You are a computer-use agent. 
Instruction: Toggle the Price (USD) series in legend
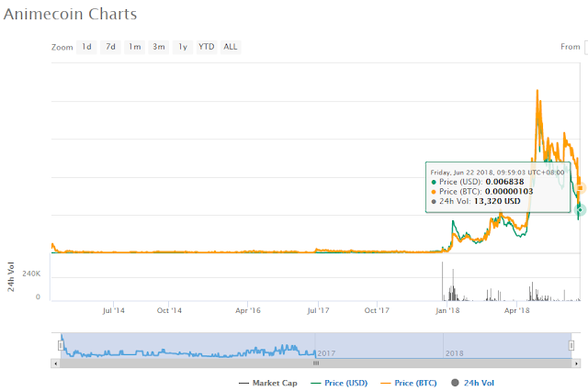tap(339, 383)
